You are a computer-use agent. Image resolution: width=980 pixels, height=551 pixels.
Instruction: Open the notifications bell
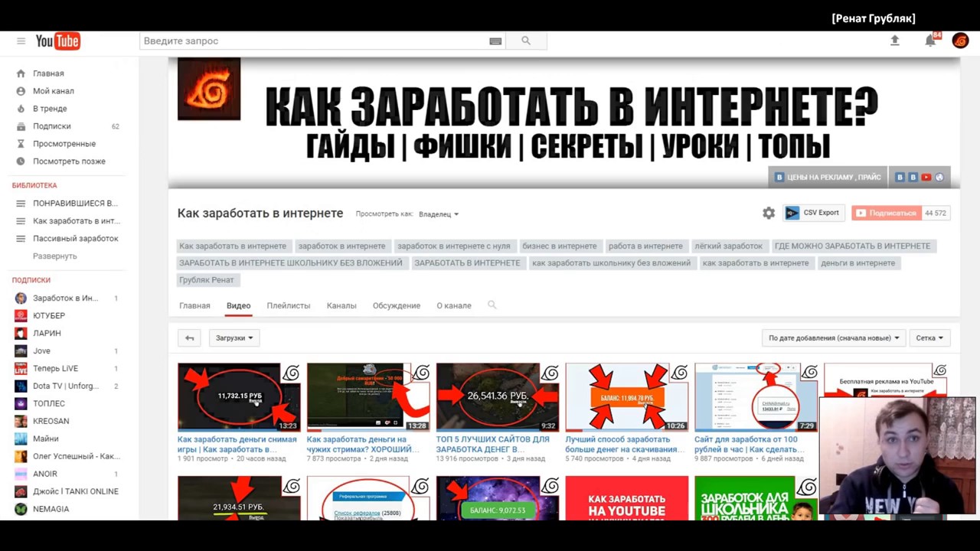pyautogui.click(x=930, y=41)
